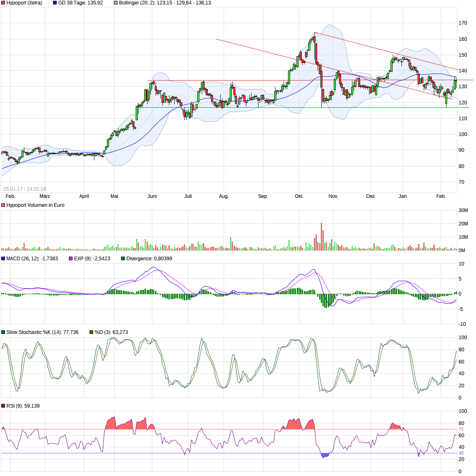Click the 'Divergence: 0,80399' label

click(x=149, y=259)
